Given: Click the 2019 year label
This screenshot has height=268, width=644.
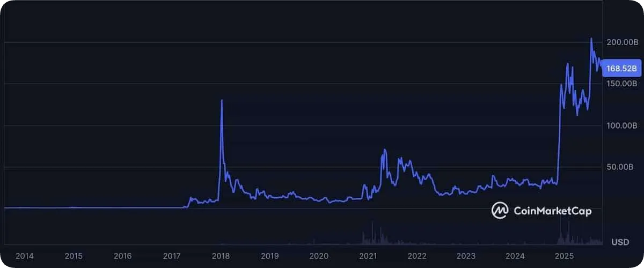Looking at the screenshot, I should (269, 256).
